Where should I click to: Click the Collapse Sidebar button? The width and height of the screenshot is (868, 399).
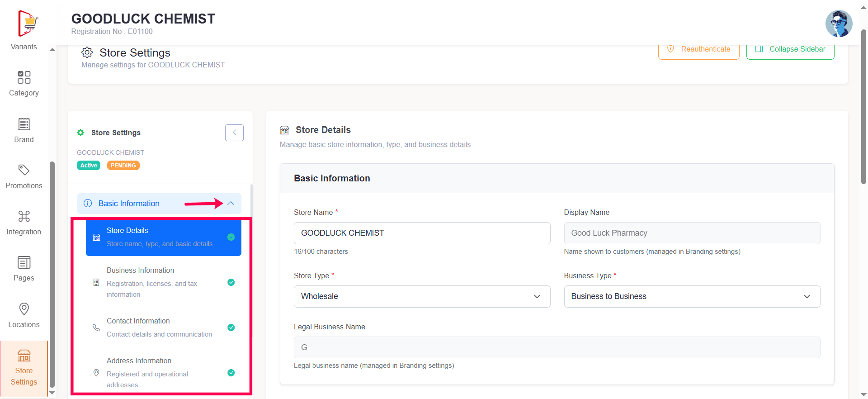[x=790, y=49]
